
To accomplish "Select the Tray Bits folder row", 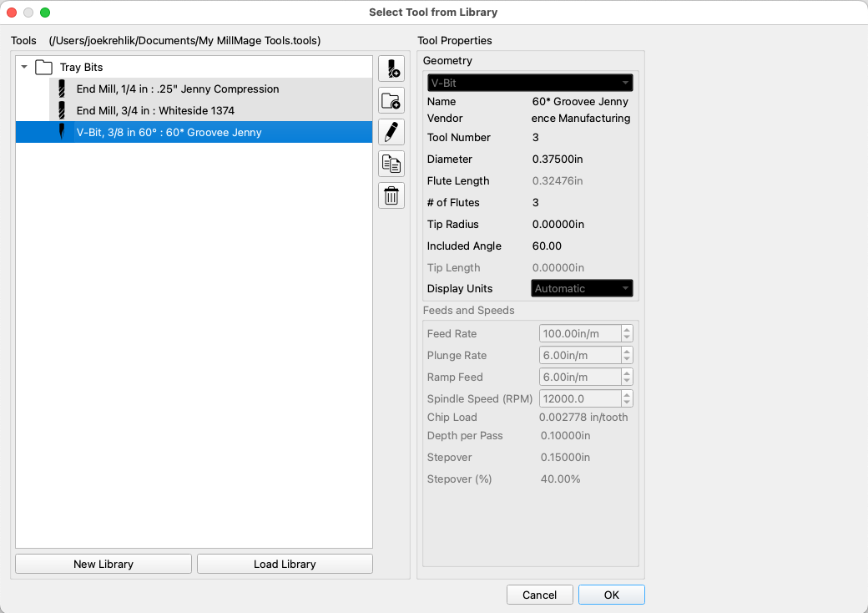I will pos(194,67).
